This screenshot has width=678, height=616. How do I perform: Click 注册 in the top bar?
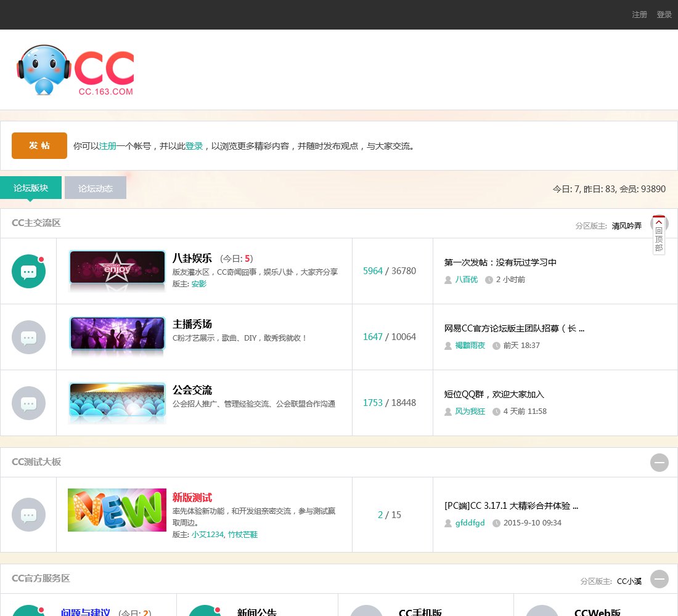click(x=639, y=15)
